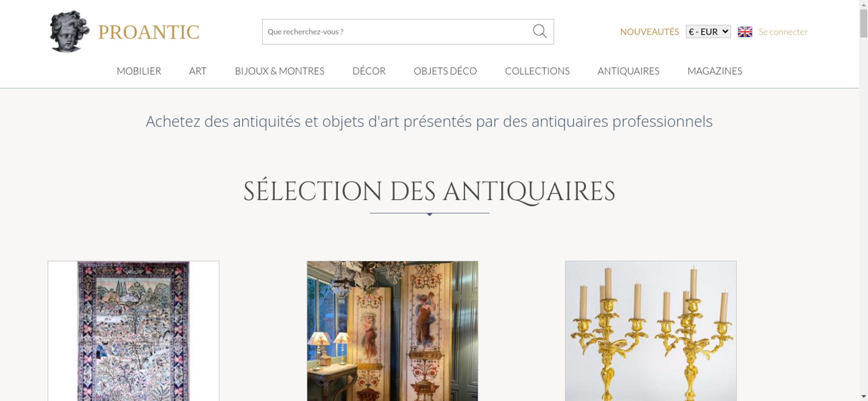Image resolution: width=868 pixels, height=401 pixels.
Task: Switch language via the UK flag icon
Action: 745,32
